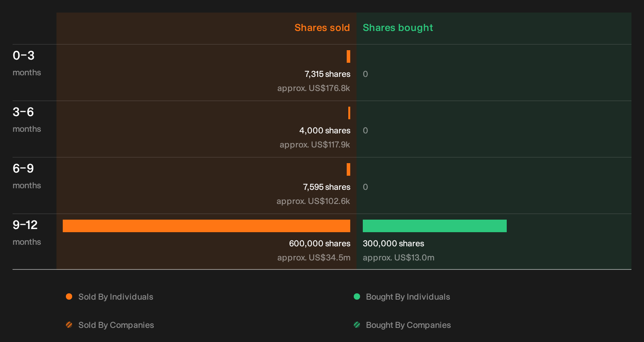Click the zero bought value in 0-3 months row

coord(366,74)
